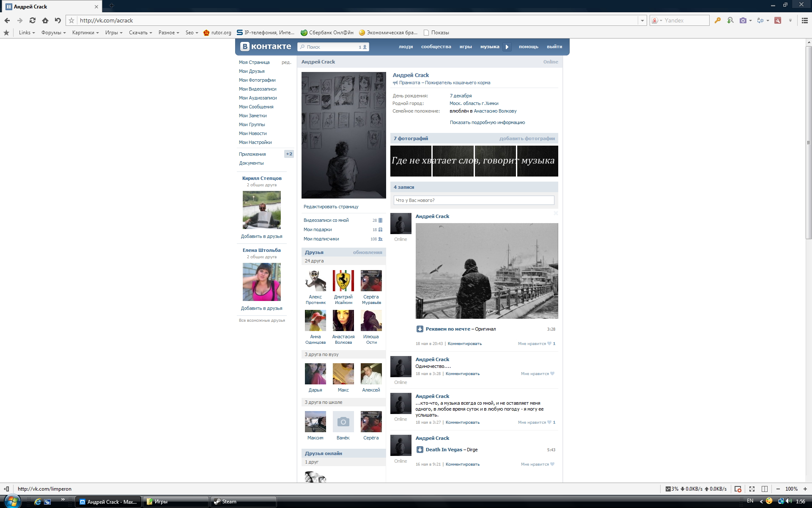
Task: Click heart icon on Одиночество post
Action: [x=552, y=374]
